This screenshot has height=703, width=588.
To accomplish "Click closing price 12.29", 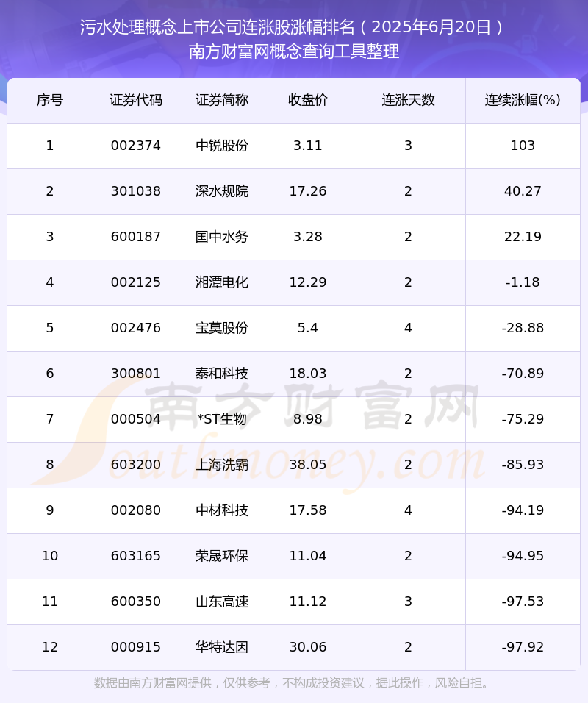I will coord(308,282).
